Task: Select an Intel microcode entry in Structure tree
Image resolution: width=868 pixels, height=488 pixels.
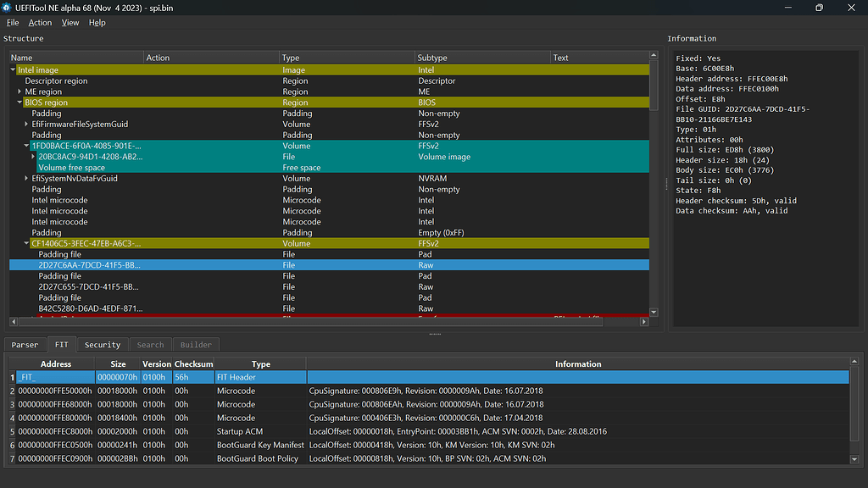Action: point(59,200)
